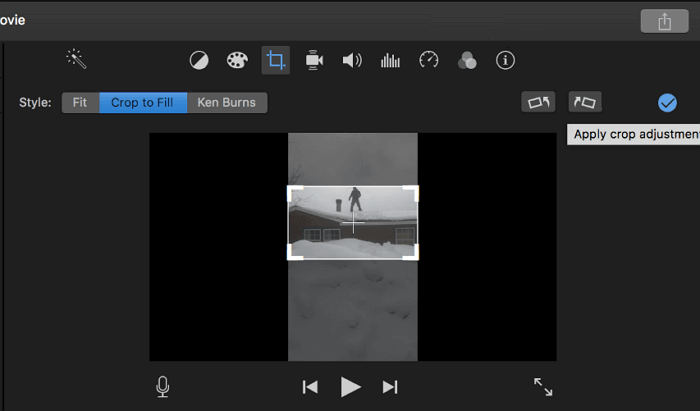Open the speed adjustment tool
This screenshot has height=411, width=700.
429,61
